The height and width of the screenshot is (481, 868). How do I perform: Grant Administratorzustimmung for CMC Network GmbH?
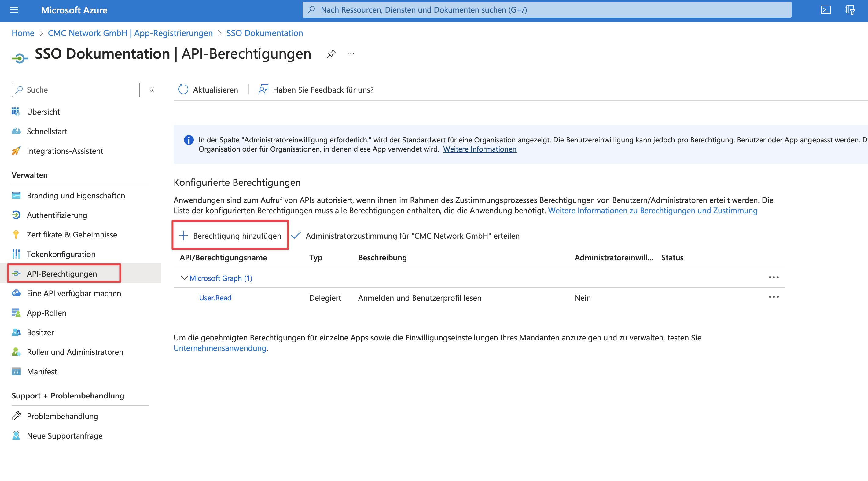[412, 236]
